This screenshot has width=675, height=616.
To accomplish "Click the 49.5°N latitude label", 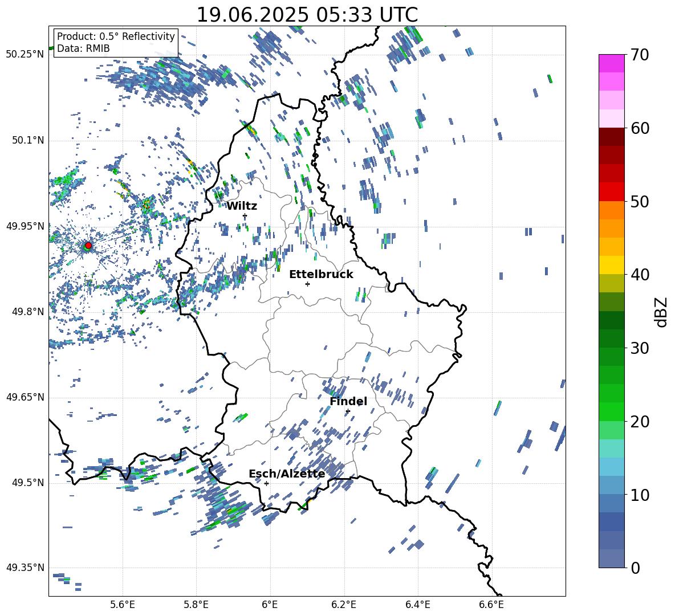I will click(x=28, y=483).
